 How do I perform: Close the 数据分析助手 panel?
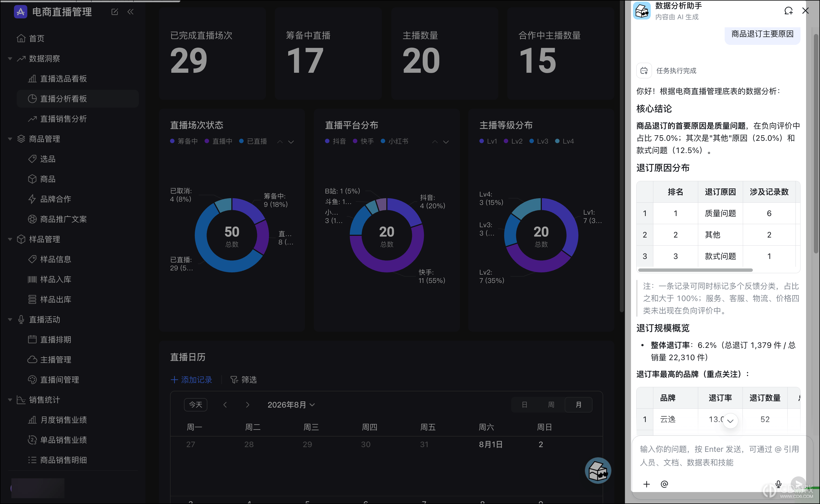click(805, 11)
